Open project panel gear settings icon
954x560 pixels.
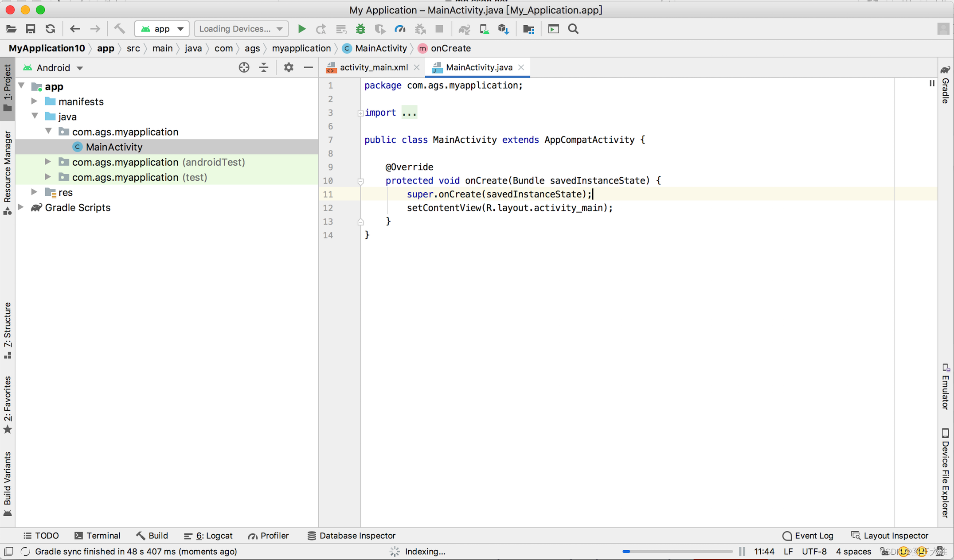[x=288, y=67]
